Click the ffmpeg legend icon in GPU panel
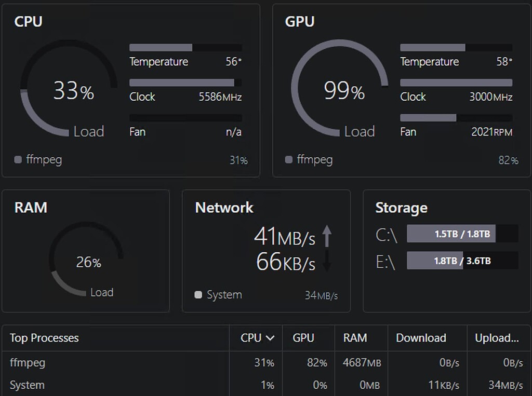Viewport: 532px width, 396px height. pos(288,160)
